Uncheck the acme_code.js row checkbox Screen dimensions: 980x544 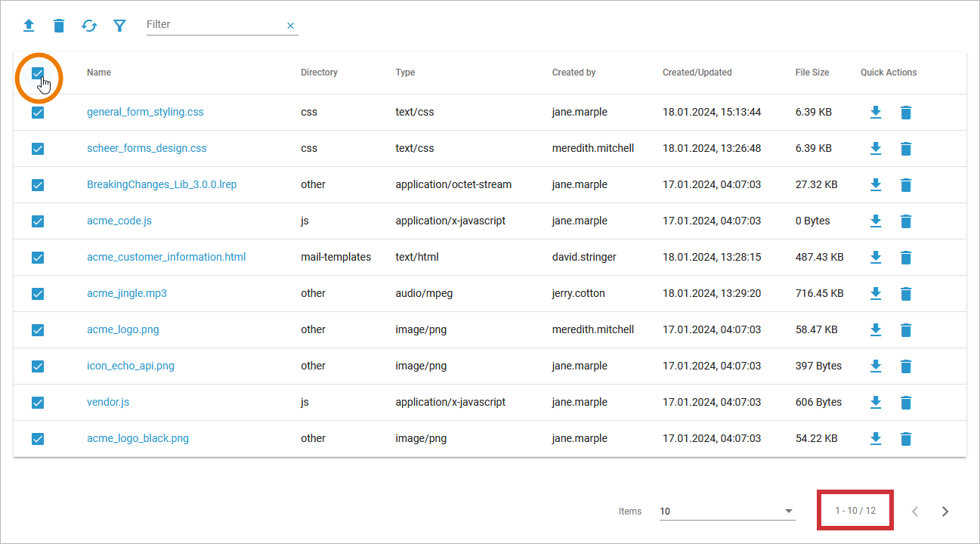[38, 221]
